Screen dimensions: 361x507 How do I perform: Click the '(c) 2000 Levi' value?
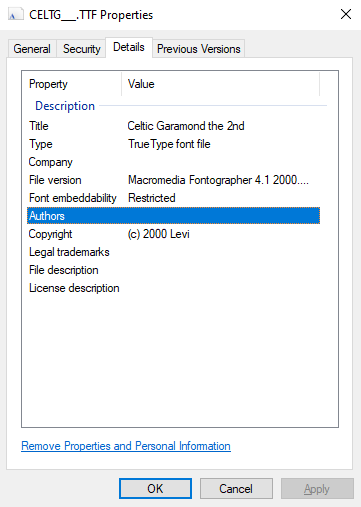159,234
